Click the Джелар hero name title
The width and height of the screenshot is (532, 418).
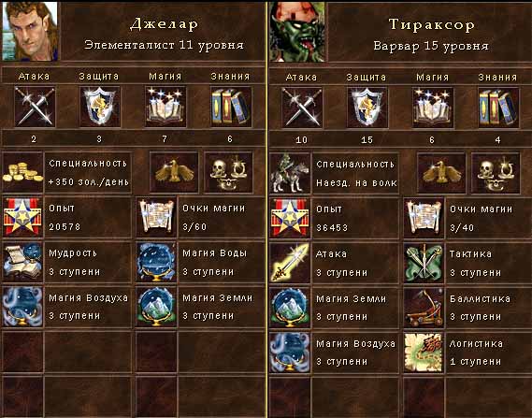coord(164,24)
